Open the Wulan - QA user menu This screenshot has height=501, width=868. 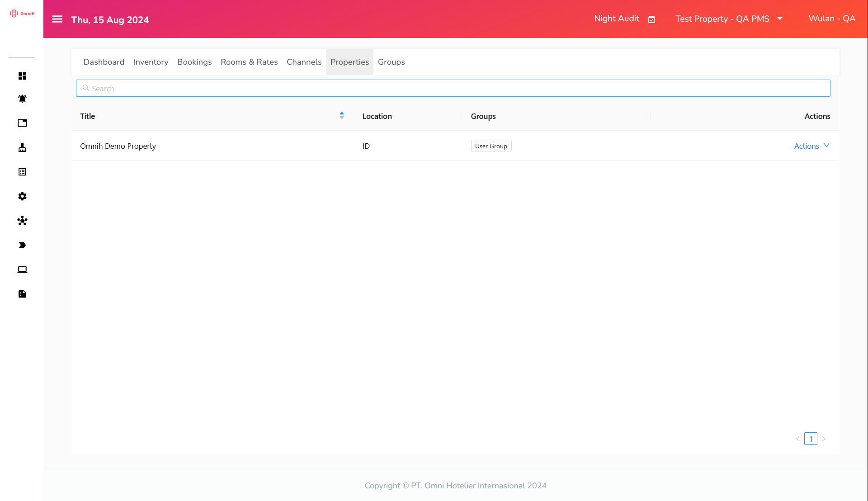[x=831, y=19]
